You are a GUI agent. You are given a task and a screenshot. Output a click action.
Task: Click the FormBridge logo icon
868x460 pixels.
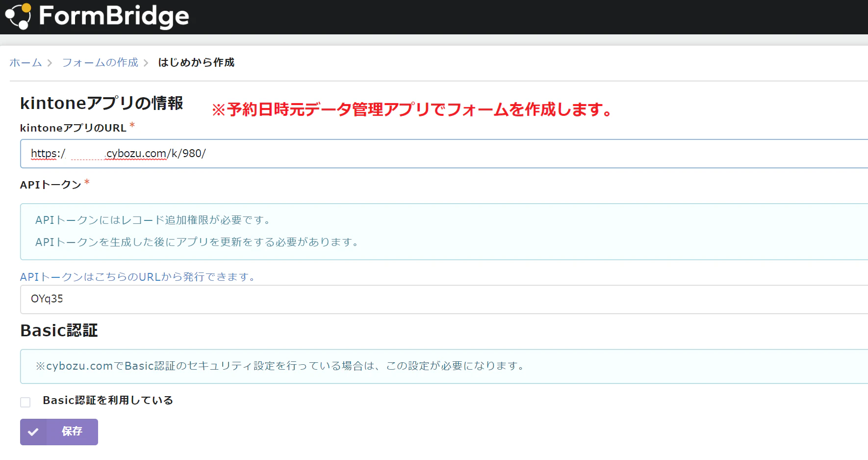point(18,16)
